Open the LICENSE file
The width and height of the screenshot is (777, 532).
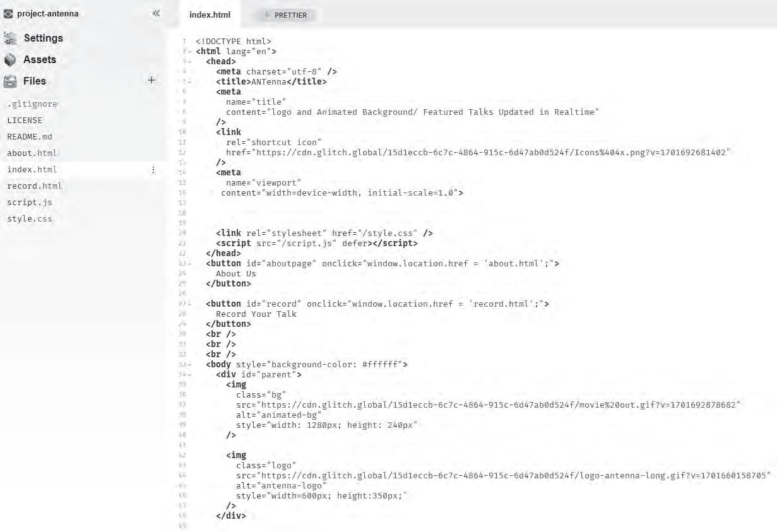click(x=25, y=121)
